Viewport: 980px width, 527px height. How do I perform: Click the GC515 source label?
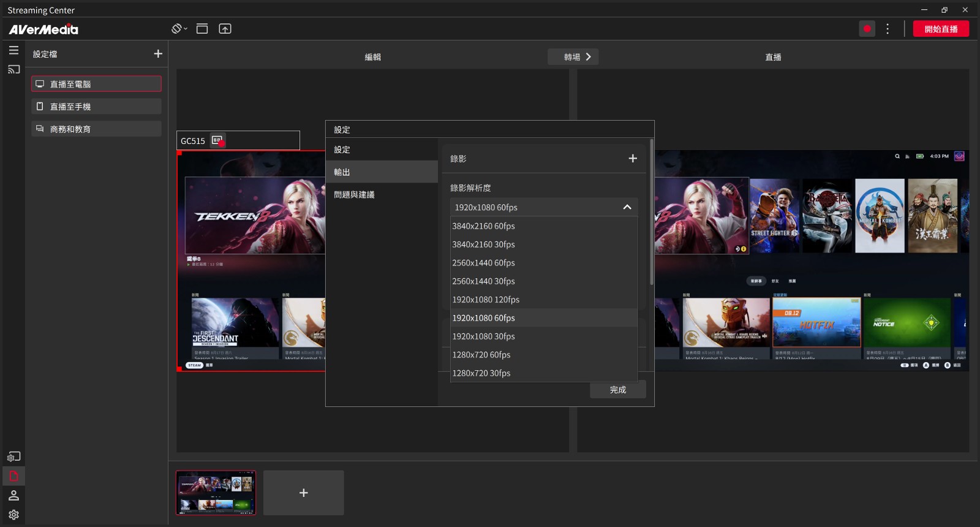click(x=193, y=141)
